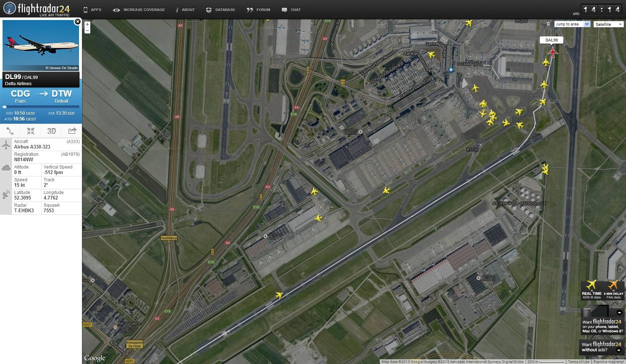The image size is (626, 364).
Task: Open the ABOUT menu
Action: click(185, 10)
